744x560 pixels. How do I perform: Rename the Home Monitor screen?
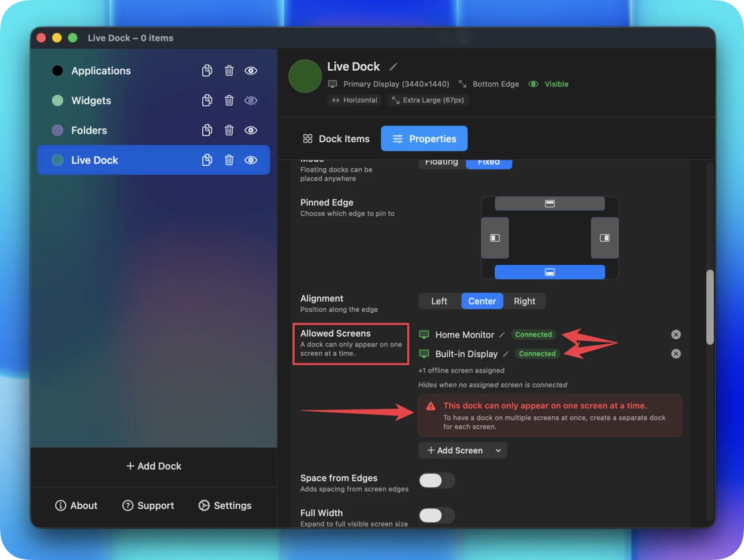(x=502, y=335)
